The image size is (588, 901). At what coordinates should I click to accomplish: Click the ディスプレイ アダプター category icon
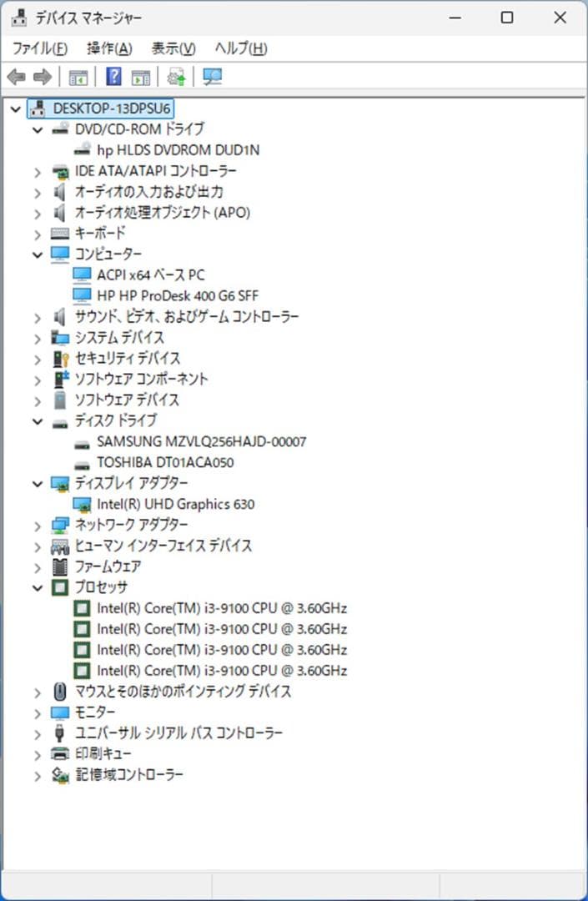pyautogui.click(x=60, y=483)
